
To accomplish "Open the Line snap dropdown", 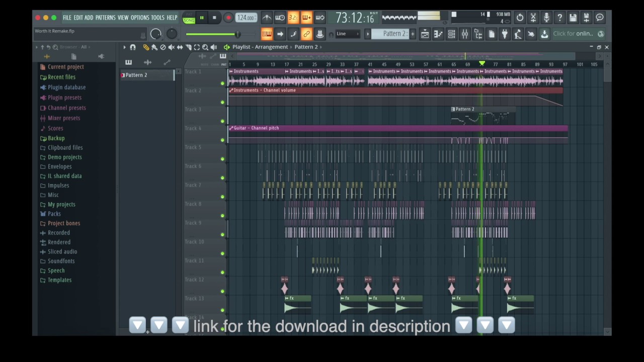I will coord(348,34).
